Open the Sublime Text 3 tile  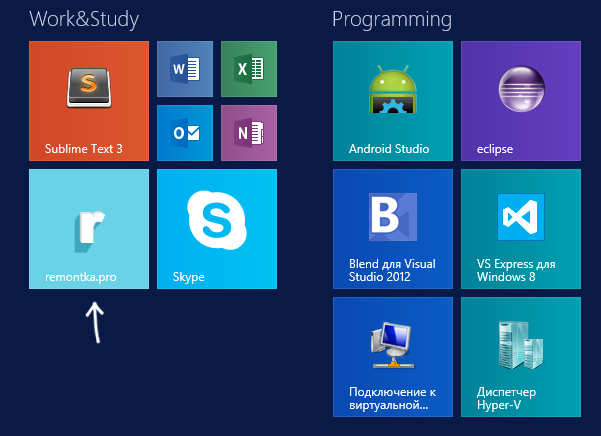point(89,101)
